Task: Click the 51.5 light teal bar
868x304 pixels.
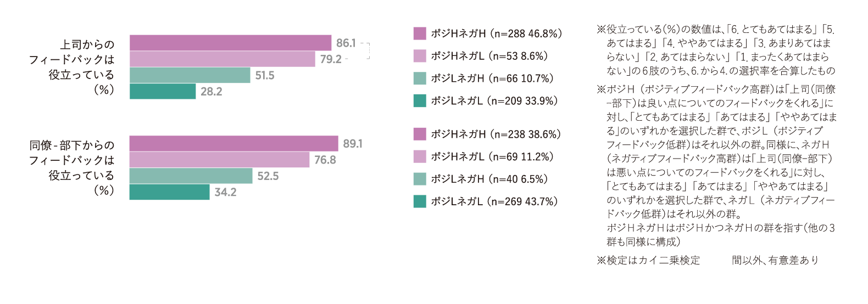Action: coord(190,75)
